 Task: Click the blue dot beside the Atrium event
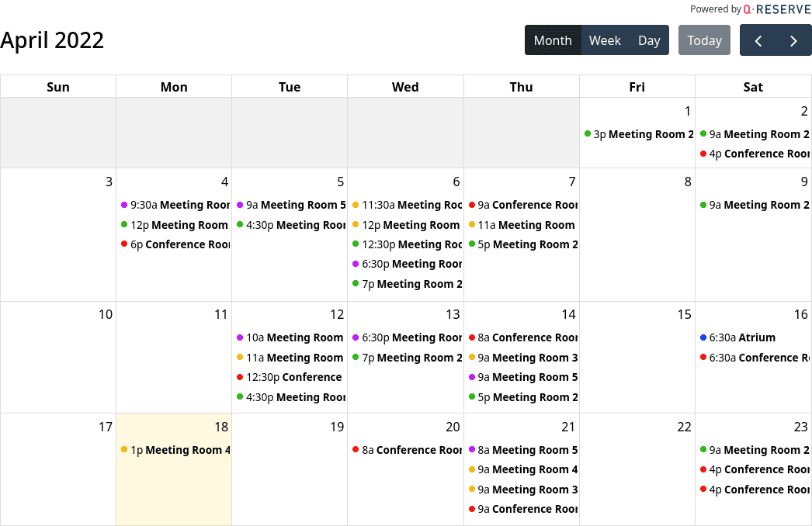tap(703, 337)
